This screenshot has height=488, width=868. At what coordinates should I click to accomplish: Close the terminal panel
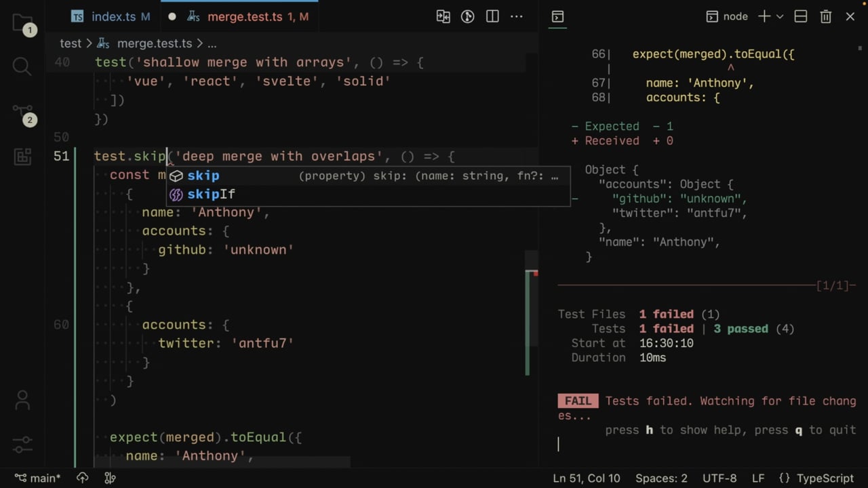tap(850, 16)
